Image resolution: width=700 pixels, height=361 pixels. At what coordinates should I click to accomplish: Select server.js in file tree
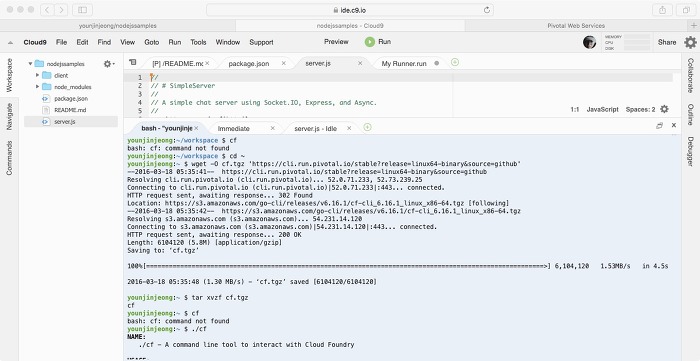(71, 121)
